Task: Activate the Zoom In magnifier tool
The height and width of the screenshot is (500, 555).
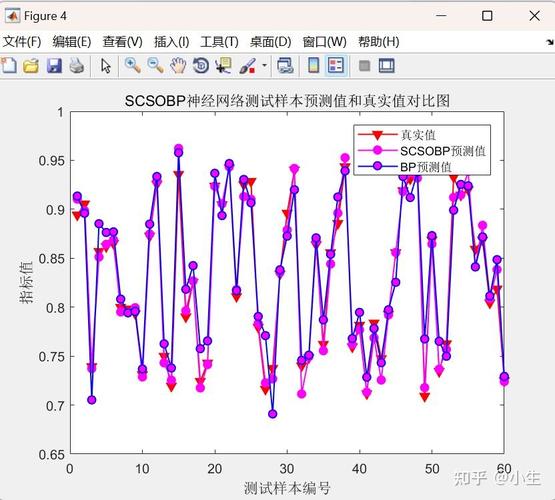Action: 133,65
